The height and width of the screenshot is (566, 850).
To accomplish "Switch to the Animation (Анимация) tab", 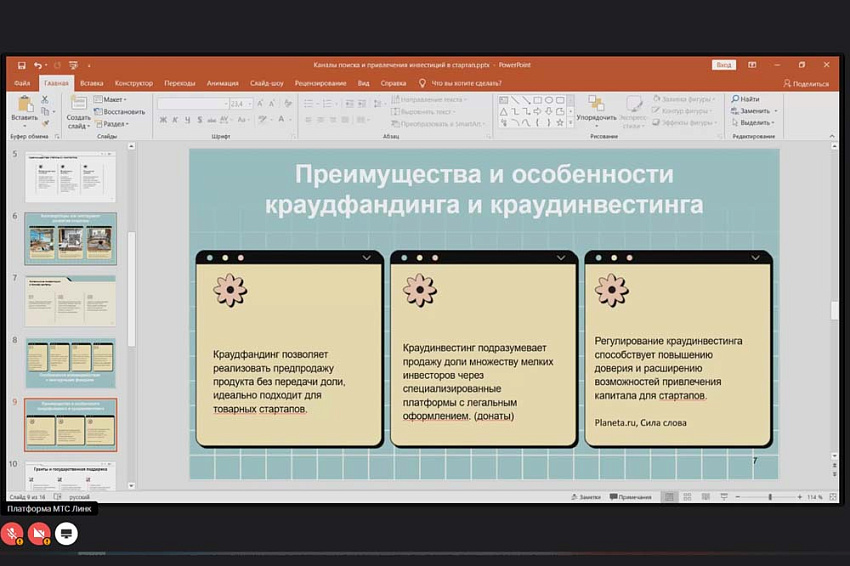I will (x=222, y=83).
